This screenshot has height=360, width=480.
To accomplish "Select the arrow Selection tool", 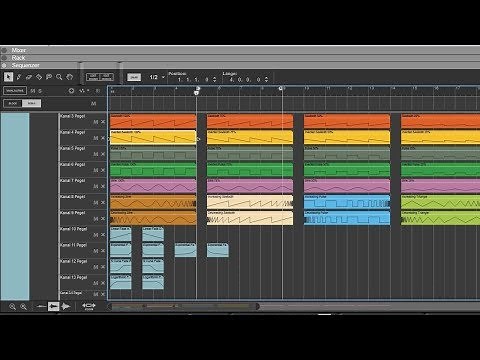I will click(x=8, y=77).
